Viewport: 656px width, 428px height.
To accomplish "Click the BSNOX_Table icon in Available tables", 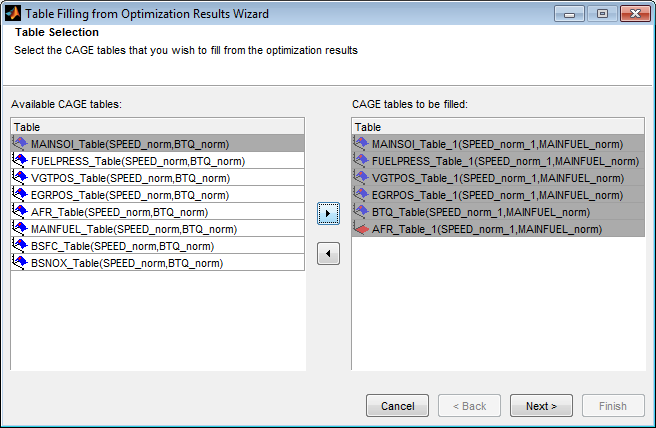I will (20, 263).
